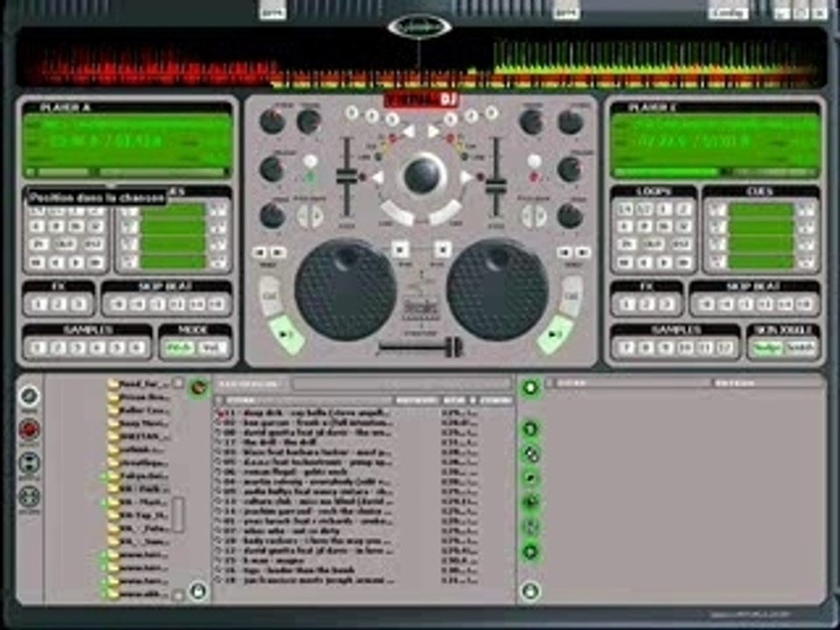Toggle FX 1 under Player A
This screenshot has width=840, height=630.
pyautogui.click(x=38, y=304)
